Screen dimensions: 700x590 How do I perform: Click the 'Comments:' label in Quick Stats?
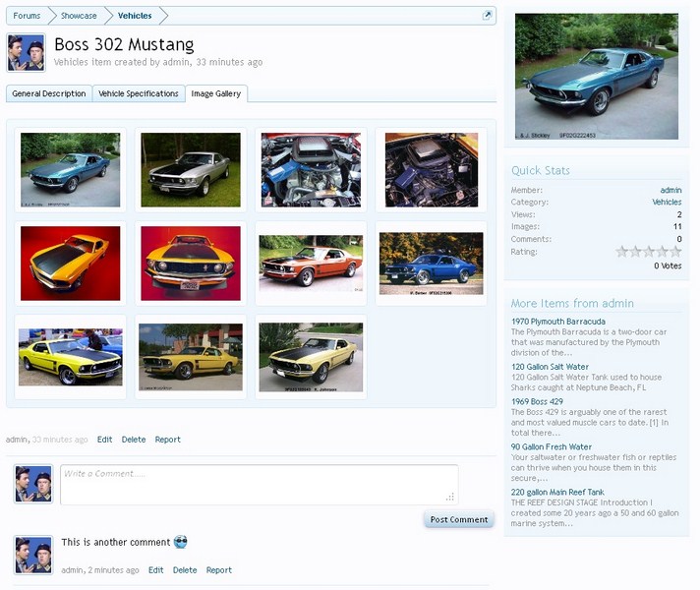click(531, 239)
